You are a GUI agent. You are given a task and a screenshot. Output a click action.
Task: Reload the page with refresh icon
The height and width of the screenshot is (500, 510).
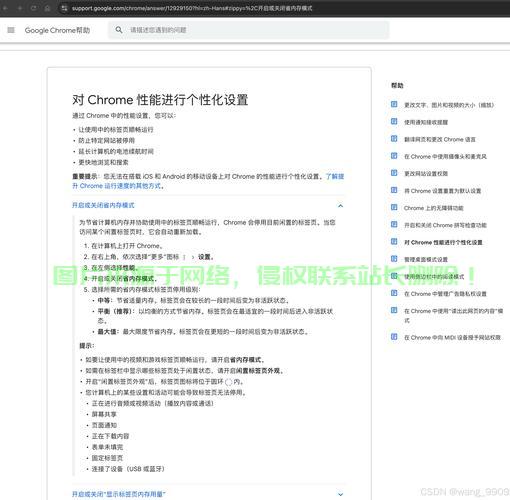coord(34,8)
